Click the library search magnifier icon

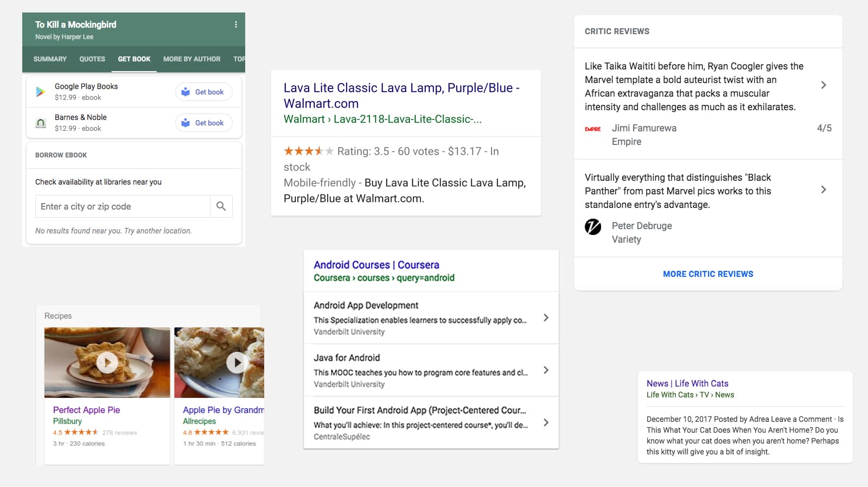[x=221, y=206]
